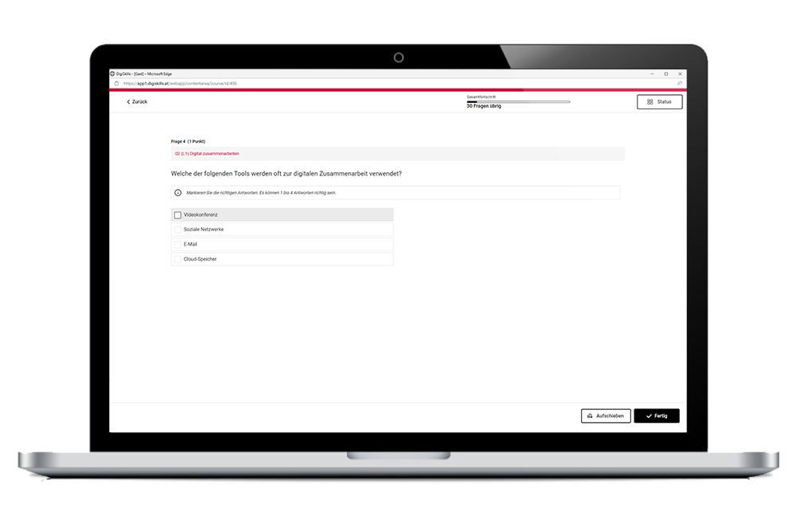Minimize the Microsoft Edge window
This screenshot has height=532, width=798.
point(652,74)
